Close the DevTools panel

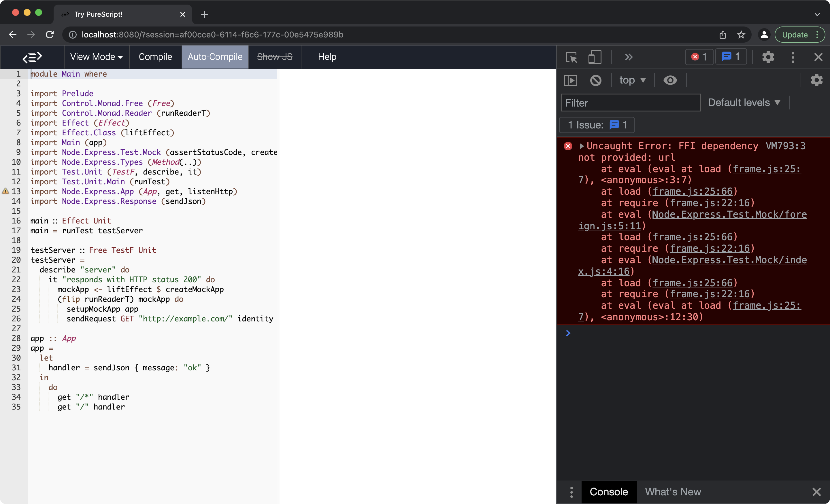point(818,57)
